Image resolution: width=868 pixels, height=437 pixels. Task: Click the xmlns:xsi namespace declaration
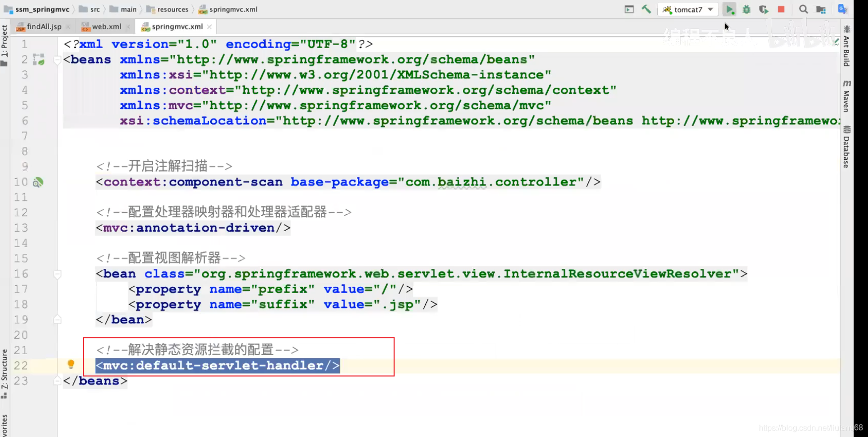(x=336, y=75)
